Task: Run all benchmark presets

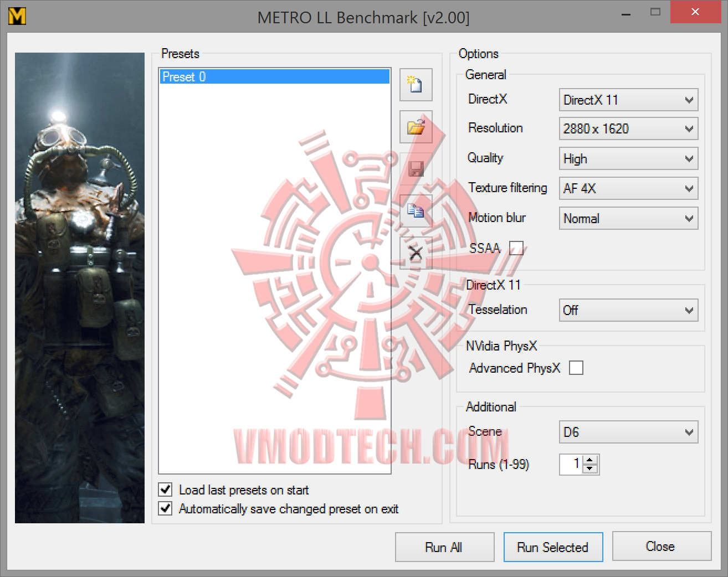Action: [x=444, y=547]
